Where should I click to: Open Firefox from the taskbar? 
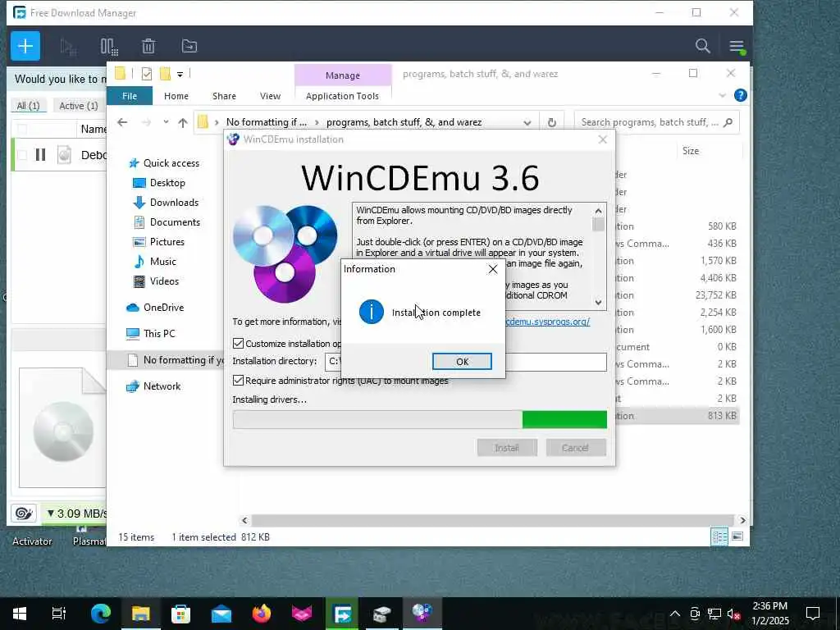point(262,614)
